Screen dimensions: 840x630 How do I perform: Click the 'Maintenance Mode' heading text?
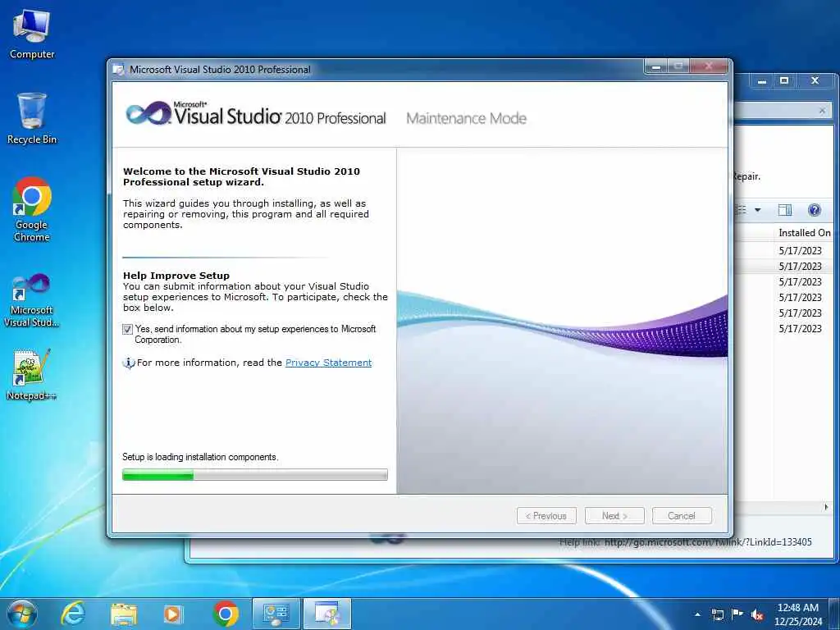click(x=466, y=118)
